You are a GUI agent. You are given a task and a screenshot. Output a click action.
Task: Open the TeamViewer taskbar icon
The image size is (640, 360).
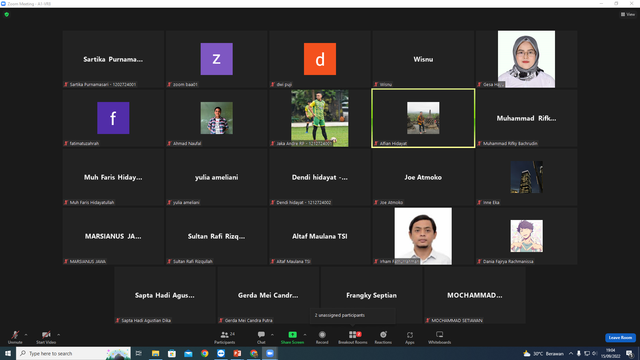coord(221,353)
